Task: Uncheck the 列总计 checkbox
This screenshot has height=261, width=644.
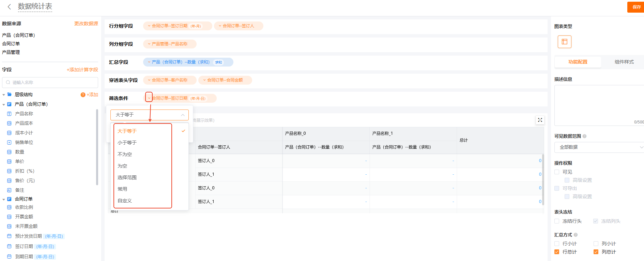Action: point(596,252)
